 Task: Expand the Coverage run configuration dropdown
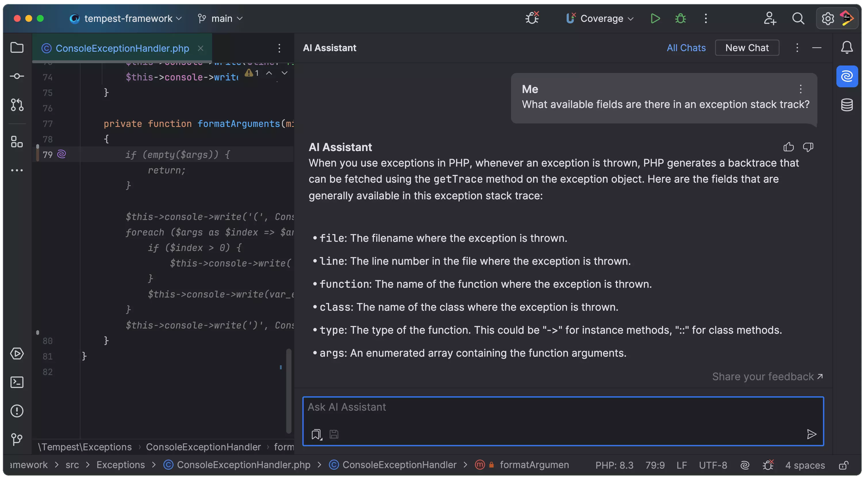coord(602,18)
